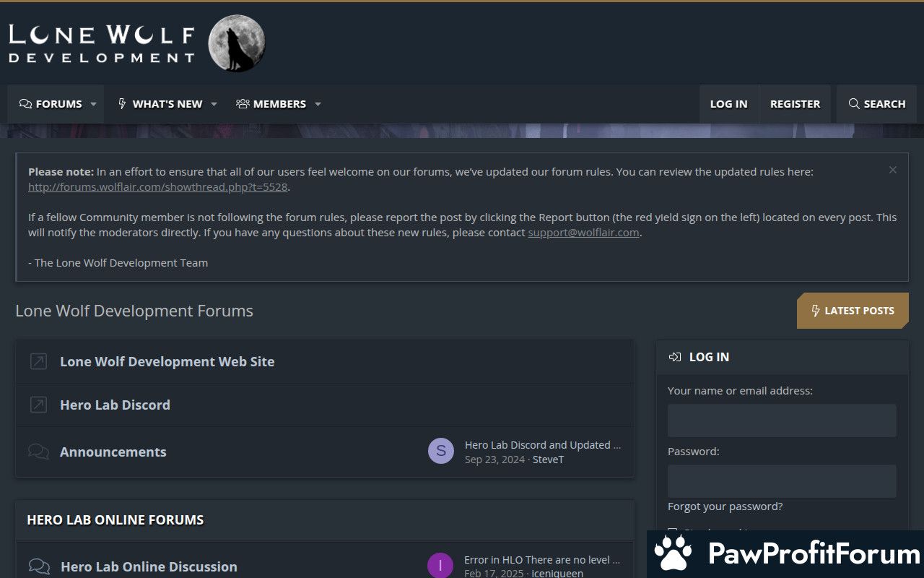Click the howling wolf moon emblem
Image resolution: width=924 pixels, height=578 pixels.
[x=237, y=43]
